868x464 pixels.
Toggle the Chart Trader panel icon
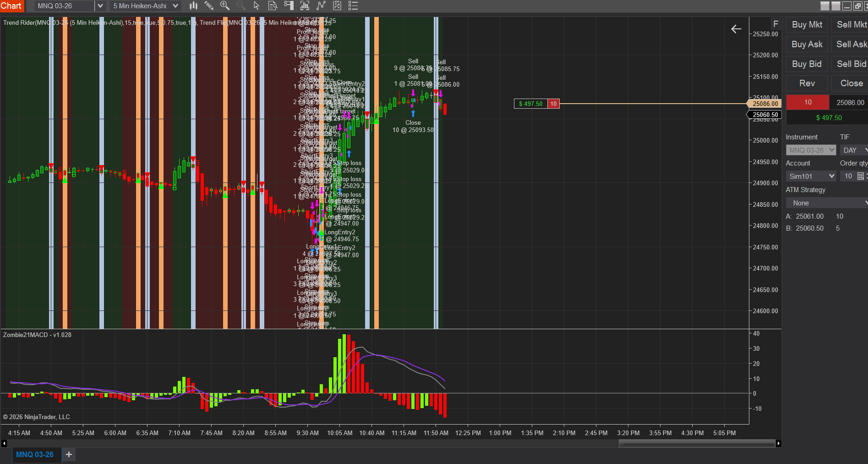coord(289,6)
